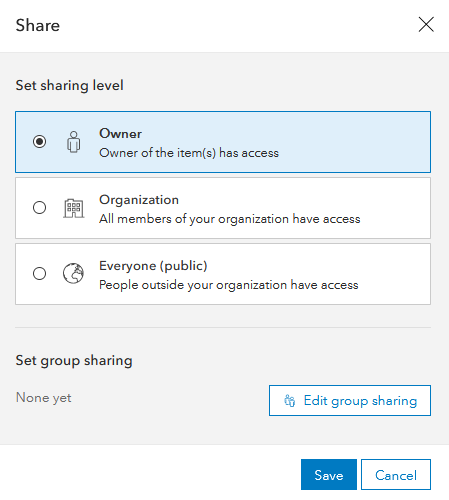Save the sharing settings
The height and width of the screenshot is (500, 449).
coord(329,475)
